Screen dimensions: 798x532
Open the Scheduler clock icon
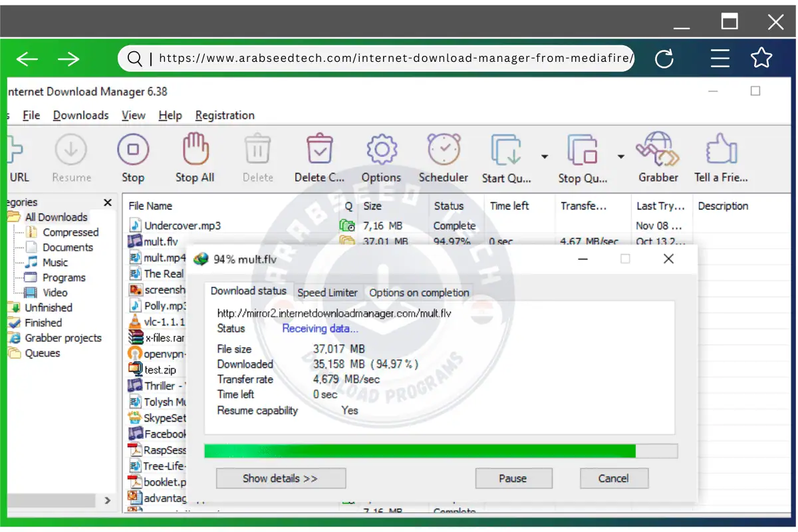pos(444,150)
